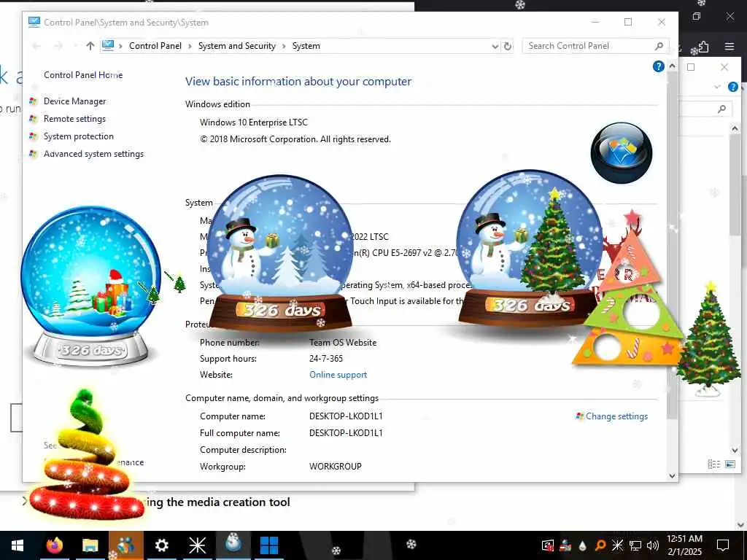The width and height of the screenshot is (747, 560).
Task: Click the shield icon beside System protection
Action: point(33,136)
